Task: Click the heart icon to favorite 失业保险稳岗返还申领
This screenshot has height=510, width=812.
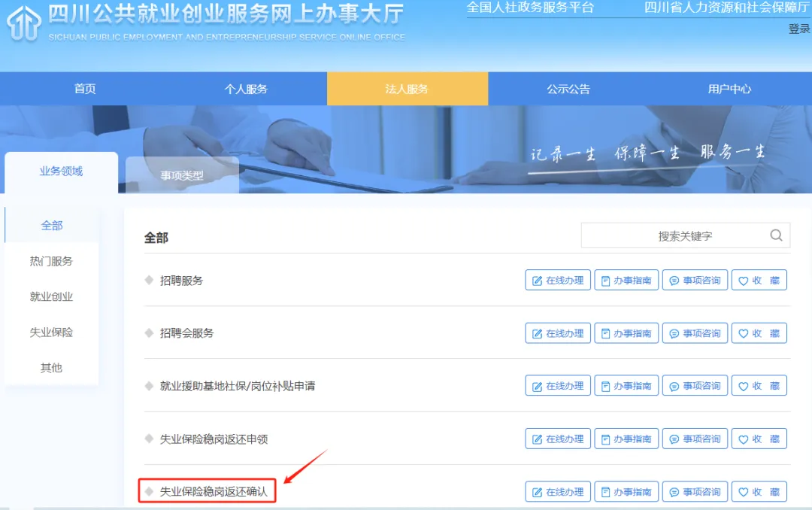Action: point(744,439)
